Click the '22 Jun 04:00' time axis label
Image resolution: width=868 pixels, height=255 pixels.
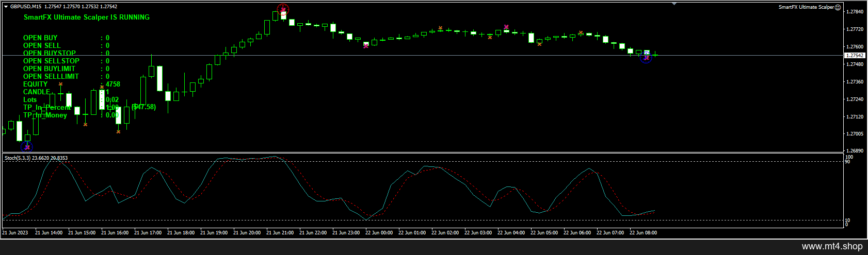(x=511, y=233)
